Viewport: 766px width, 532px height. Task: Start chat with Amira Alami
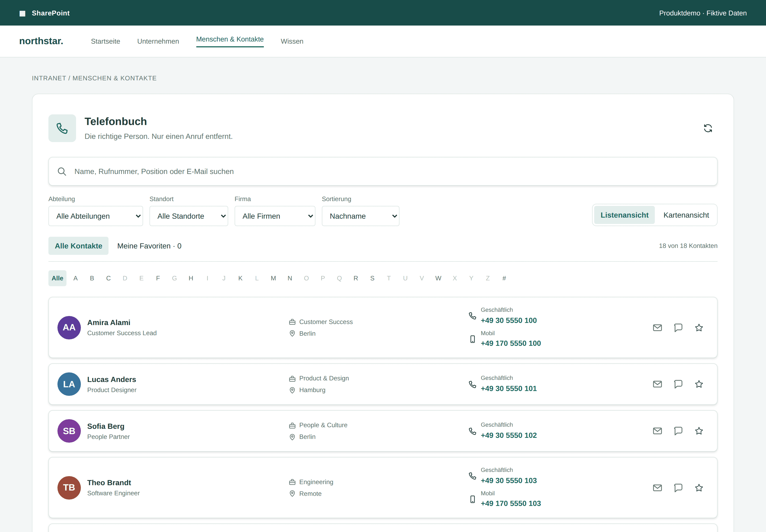[x=678, y=328]
